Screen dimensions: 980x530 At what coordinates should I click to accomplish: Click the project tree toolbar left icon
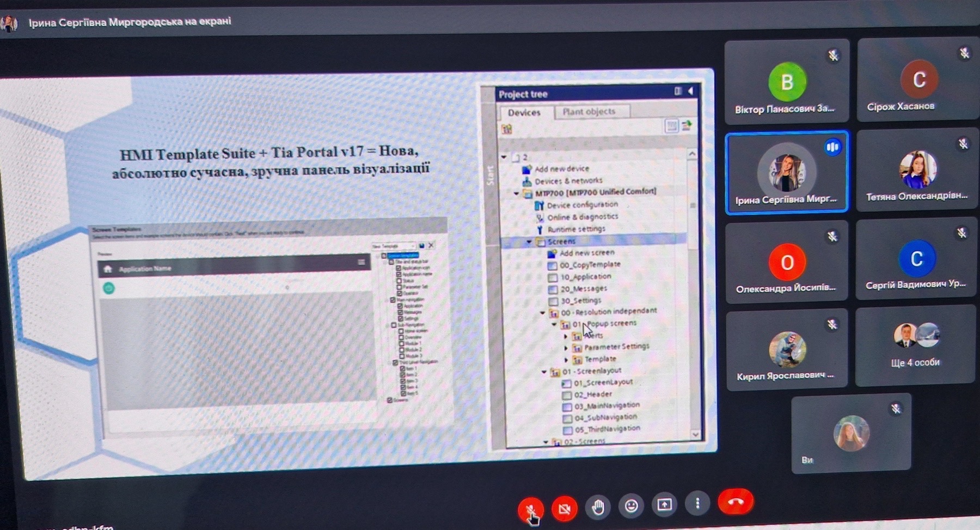507,129
